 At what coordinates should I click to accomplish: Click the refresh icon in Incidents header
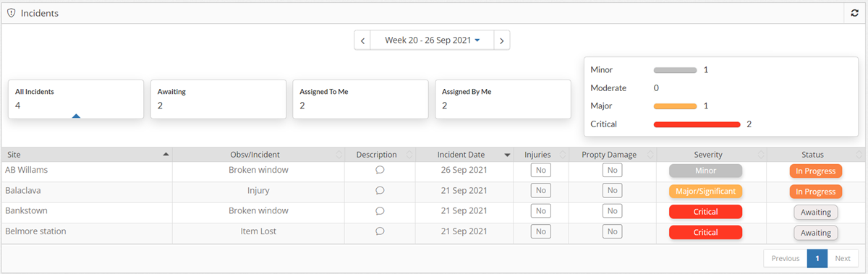854,13
